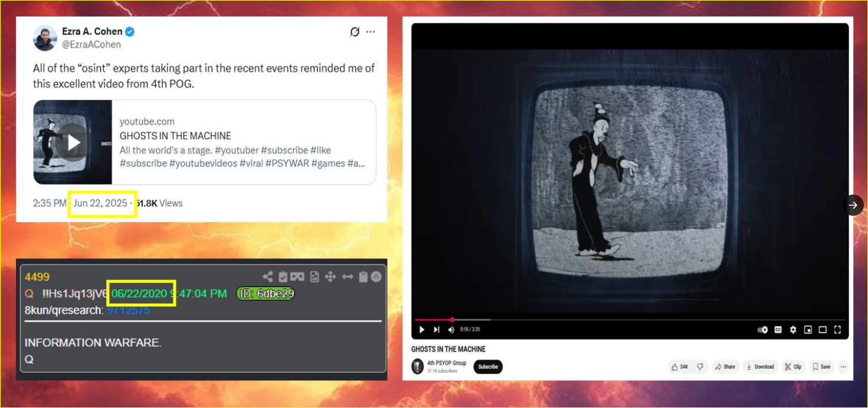Mute the YouTube player volume
The height and width of the screenshot is (408, 868).
[451, 330]
